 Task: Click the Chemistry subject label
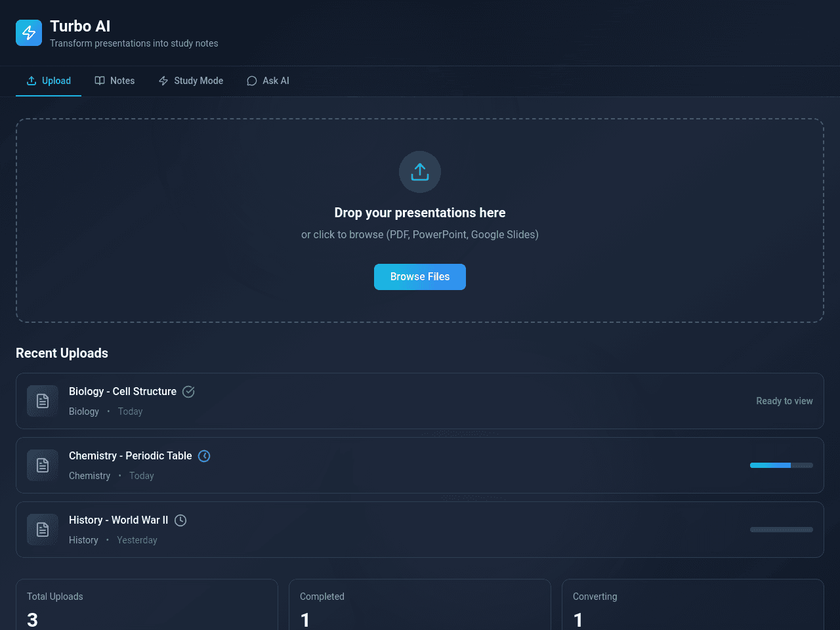click(x=89, y=476)
